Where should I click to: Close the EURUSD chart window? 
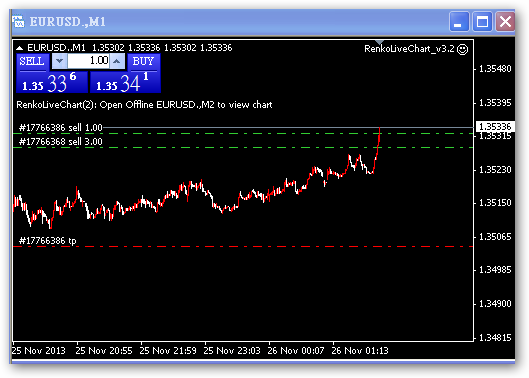[x=505, y=22]
